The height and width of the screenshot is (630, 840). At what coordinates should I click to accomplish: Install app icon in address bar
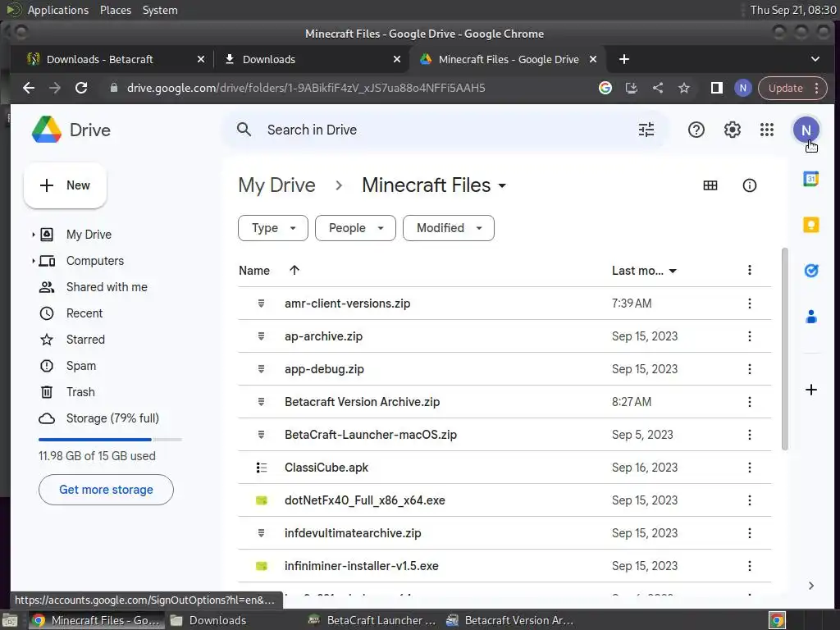pyautogui.click(x=631, y=88)
